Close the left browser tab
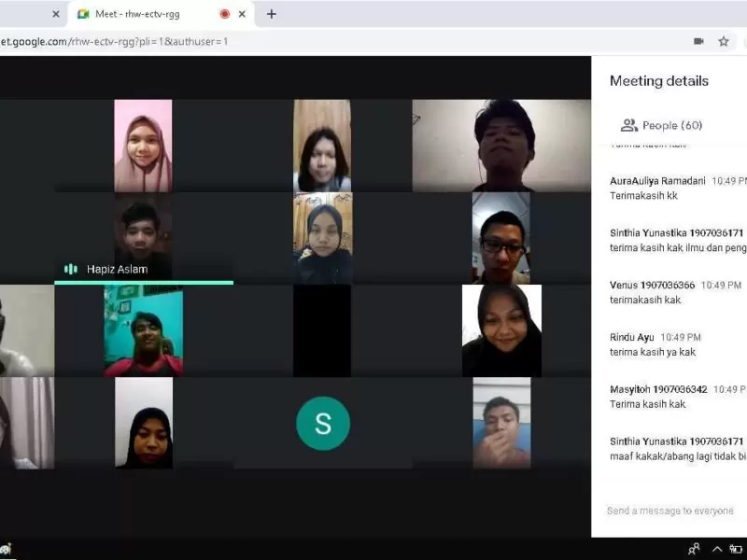 [x=56, y=14]
